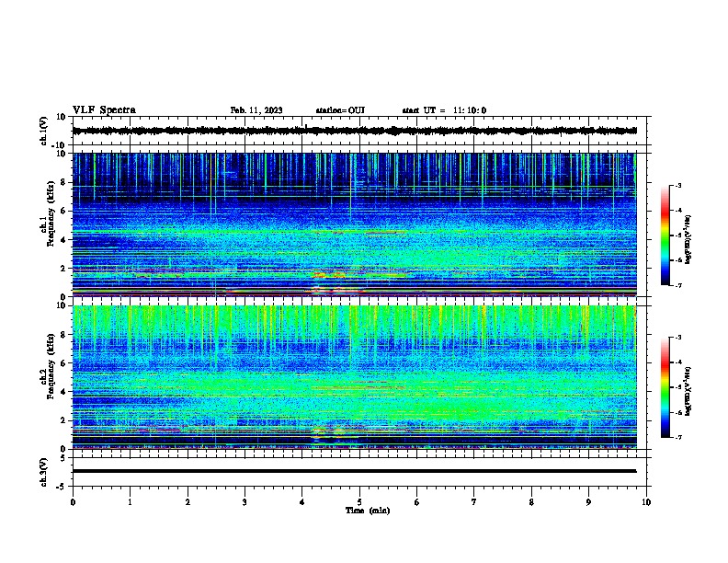The image size is (728, 563).
Task: Click the "5" tick of ch.3 voltage axis
Action: click(63, 457)
